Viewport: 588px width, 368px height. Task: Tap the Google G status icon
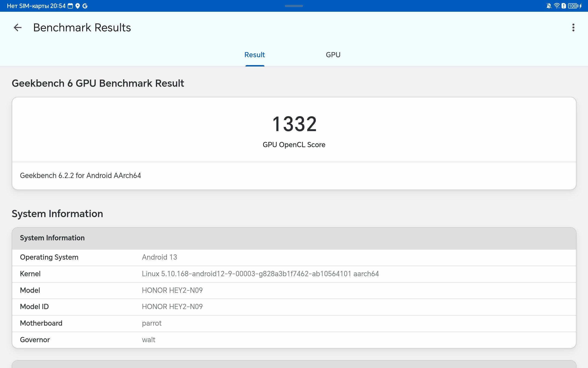[85, 6]
